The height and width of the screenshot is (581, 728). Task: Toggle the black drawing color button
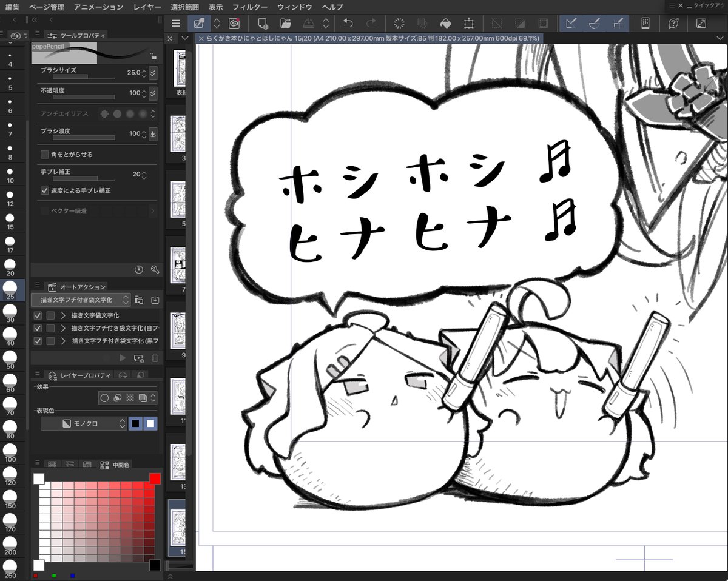click(x=136, y=423)
